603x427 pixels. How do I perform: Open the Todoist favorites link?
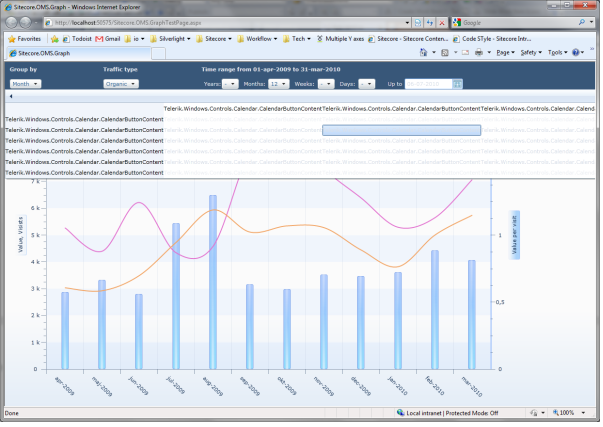(76, 38)
